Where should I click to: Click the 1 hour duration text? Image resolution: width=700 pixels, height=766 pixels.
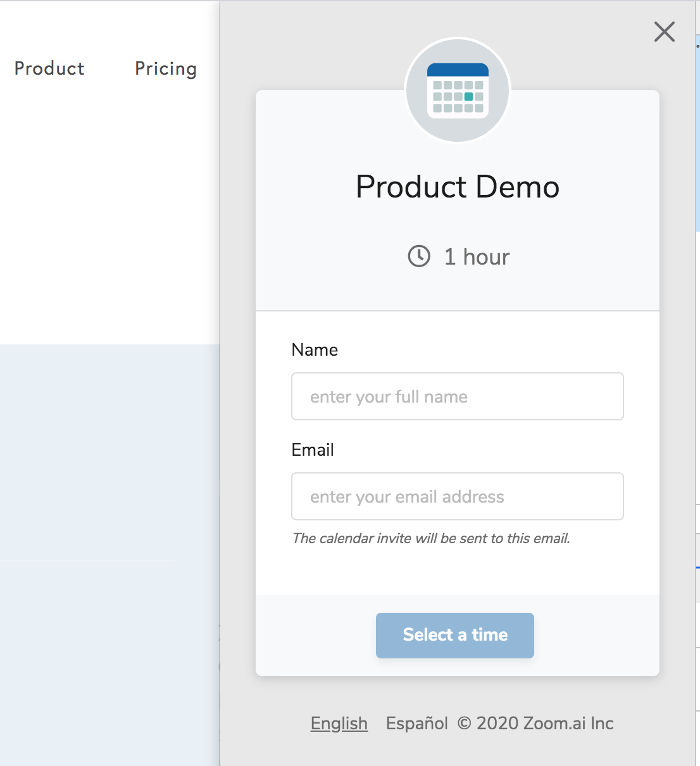[477, 256]
